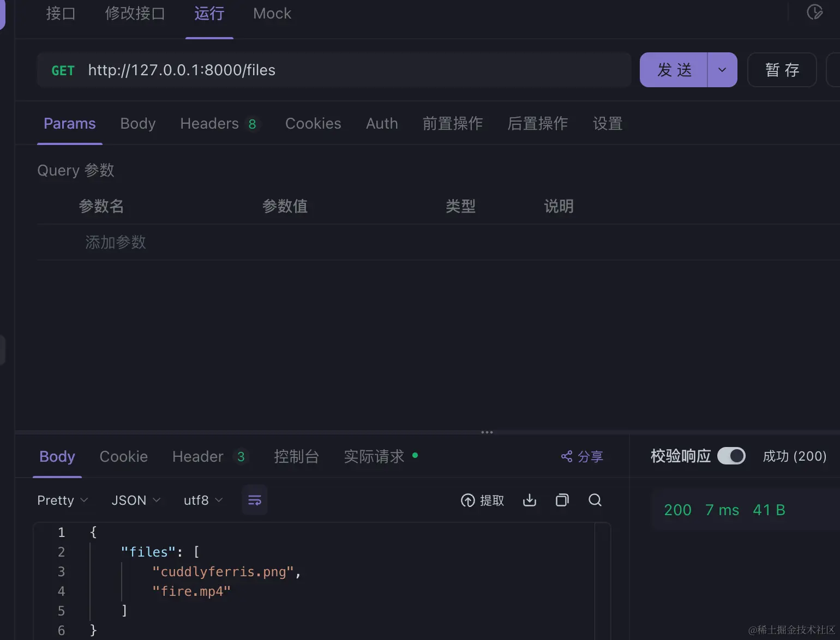Click the 发送 send button
This screenshot has width=840, height=640.
point(674,70)
